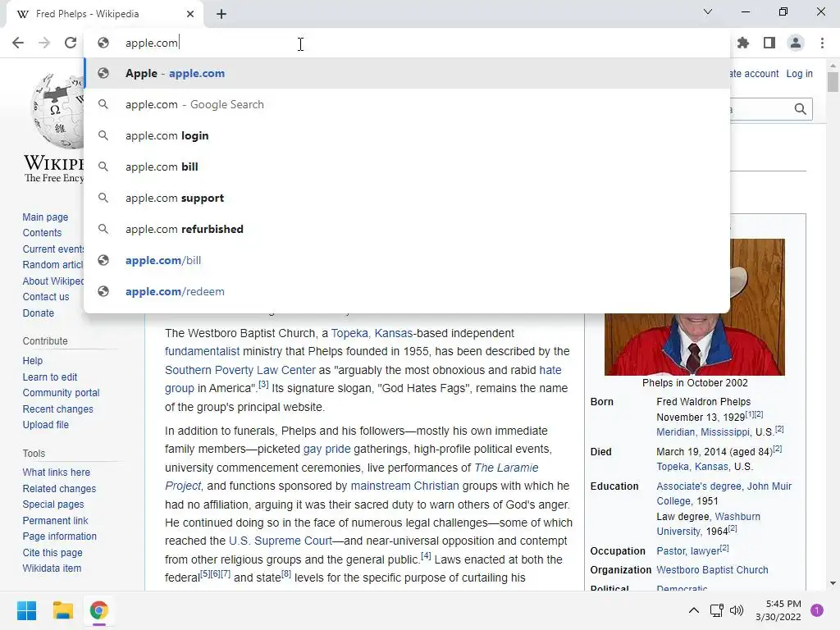Open the Help sidebar link
This screenshot has width=840, height=630.
coord(32,361)
